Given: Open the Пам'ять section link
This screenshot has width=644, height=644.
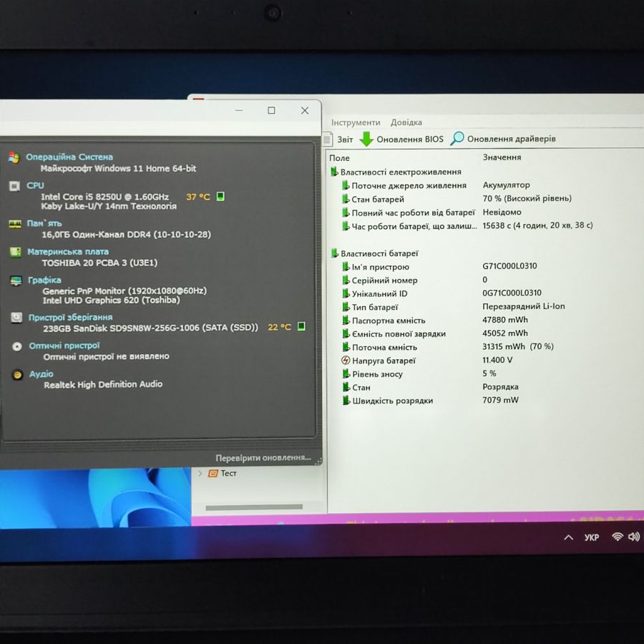Looking at the screenshot, I should point(44,223).
